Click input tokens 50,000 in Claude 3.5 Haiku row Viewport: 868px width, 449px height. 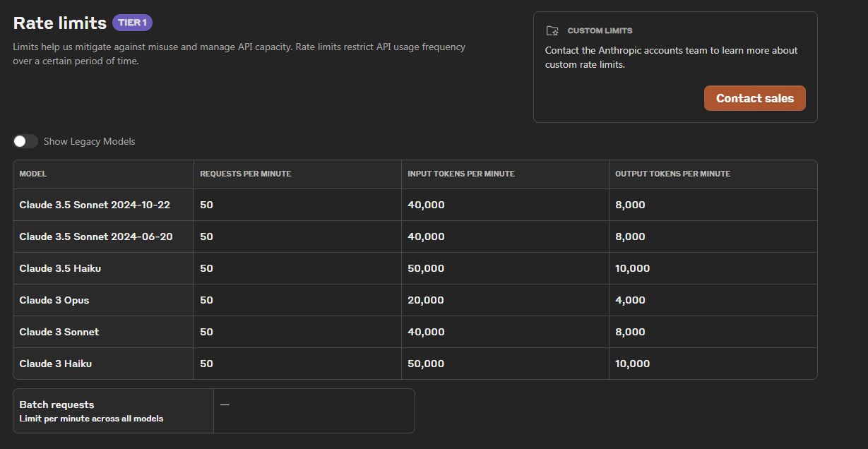coord(426,268)
